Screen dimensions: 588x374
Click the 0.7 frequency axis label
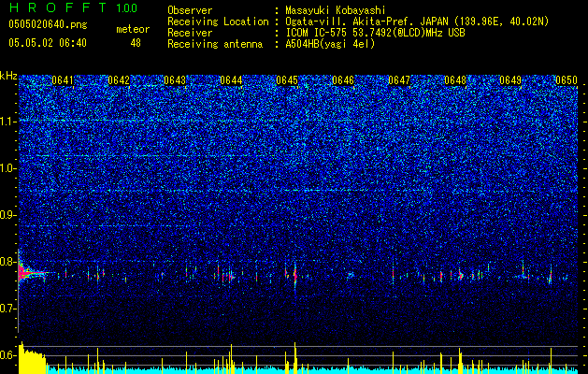pos(8,309)
